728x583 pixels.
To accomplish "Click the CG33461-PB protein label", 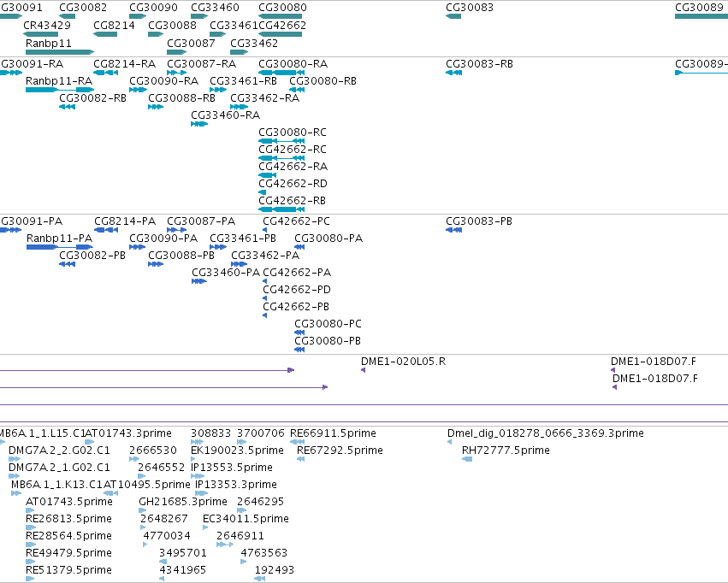I will coord(243,238).
